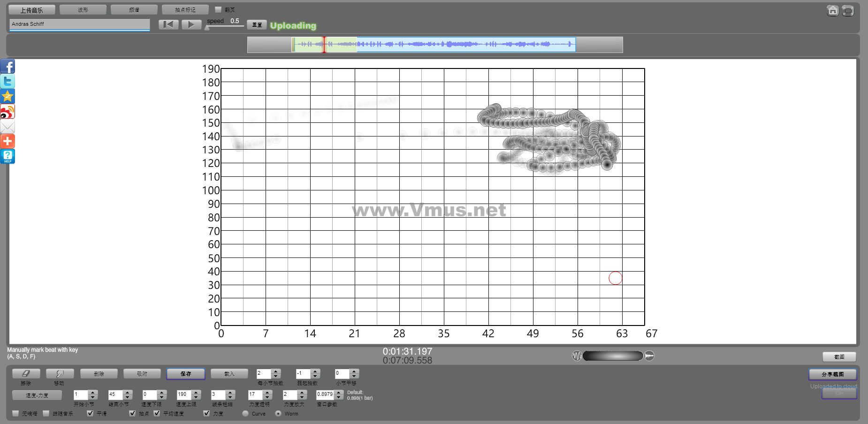Click the 保存 save button
Screen dimensions: 868x424
point(186,374)
